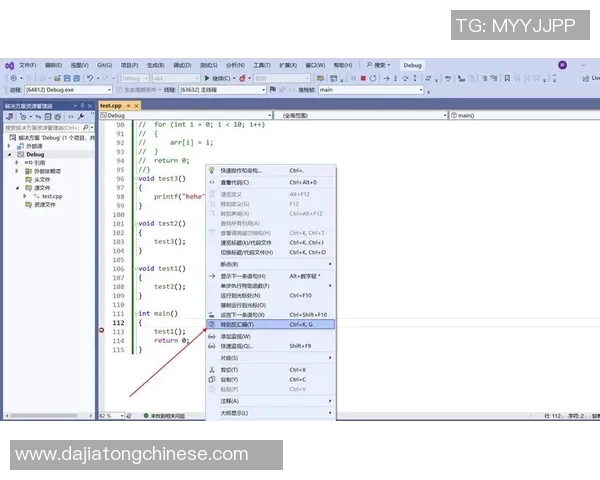Expand the test.cpp node in Solution Explorer
This screenshot has width=600, height=480.
pyautogui.click(x=26, y=196)
